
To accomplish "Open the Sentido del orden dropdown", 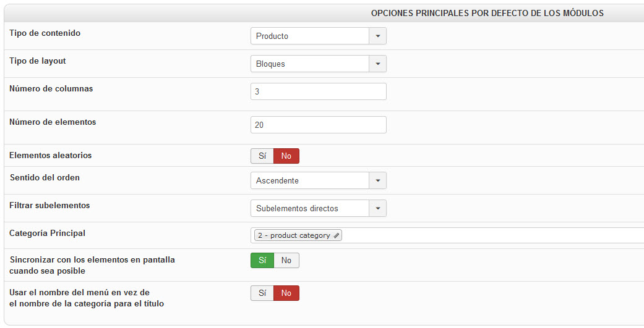I will click(x=377, y=180).
